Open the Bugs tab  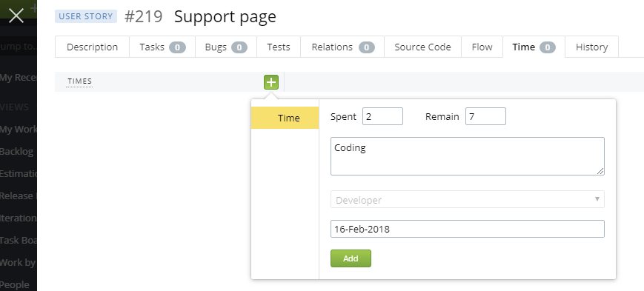226,47
